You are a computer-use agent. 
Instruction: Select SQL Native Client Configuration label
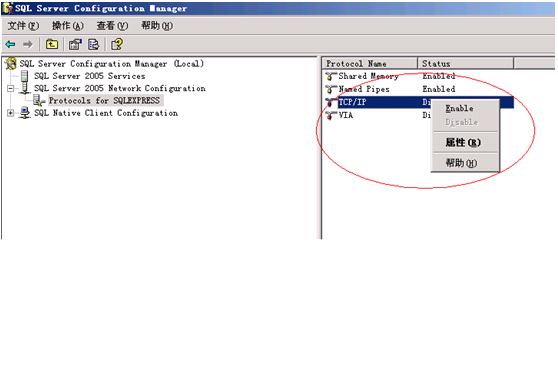106,113
